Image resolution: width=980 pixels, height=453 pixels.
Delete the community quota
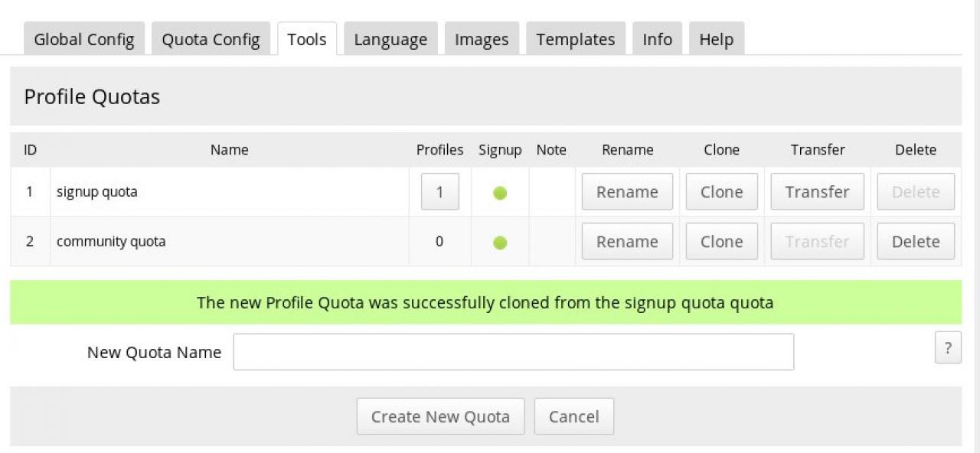[x=916, y=242]
